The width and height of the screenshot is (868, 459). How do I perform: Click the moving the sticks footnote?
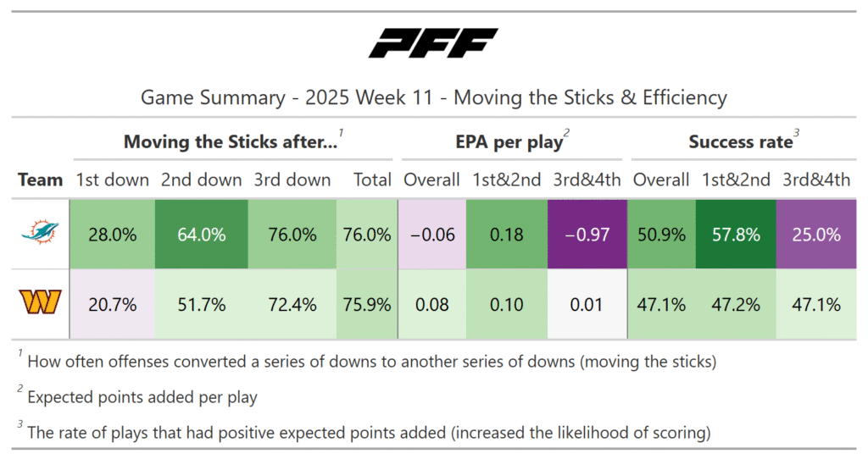pos(371,362)
